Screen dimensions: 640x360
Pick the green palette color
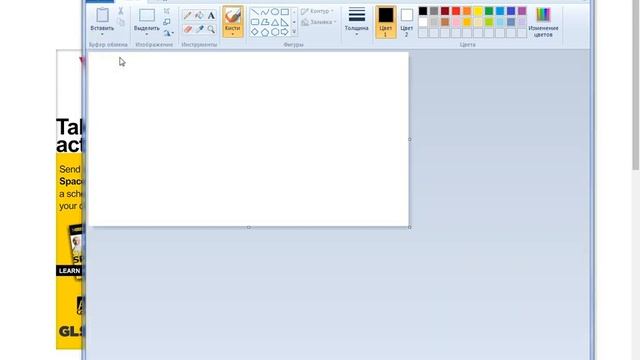489,11
